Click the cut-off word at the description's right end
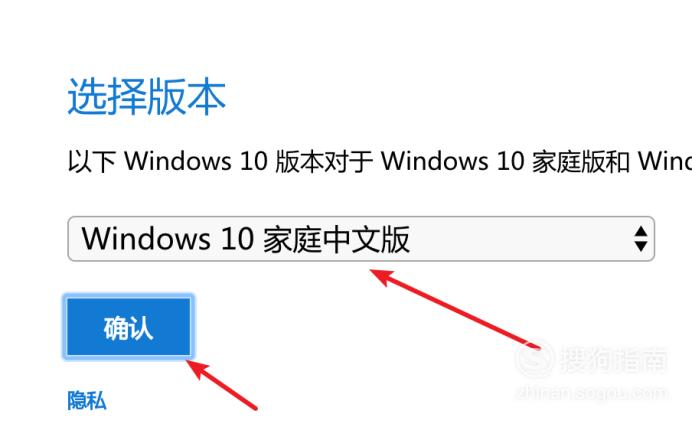The width and height of the screenshot is (692, 427). point(665,161)
